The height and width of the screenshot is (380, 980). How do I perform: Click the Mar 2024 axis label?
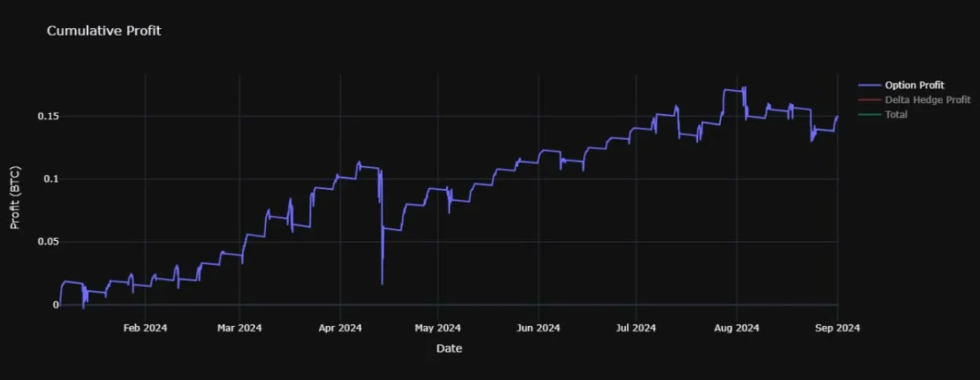239,328
